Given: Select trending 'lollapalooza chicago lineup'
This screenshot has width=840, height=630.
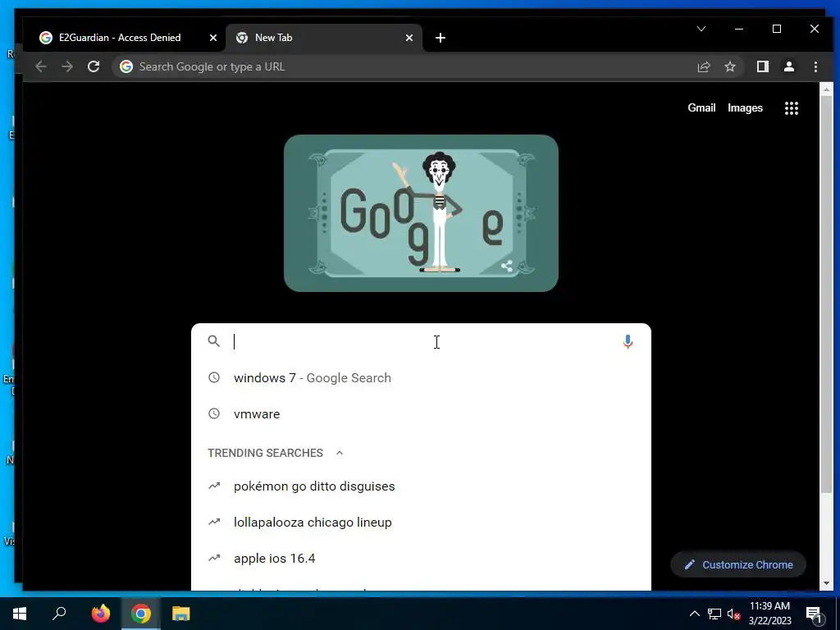Looking at the screenshot, I should [421, 522].
